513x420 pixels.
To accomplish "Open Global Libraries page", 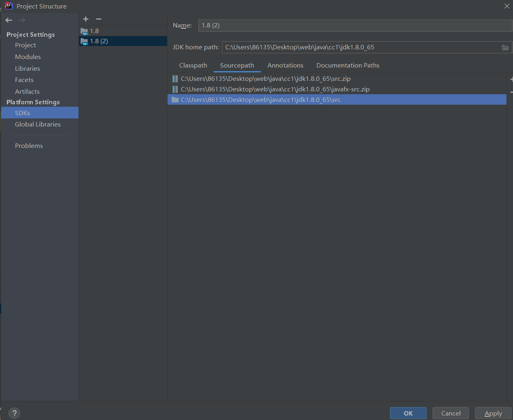I will coord(38,125).
